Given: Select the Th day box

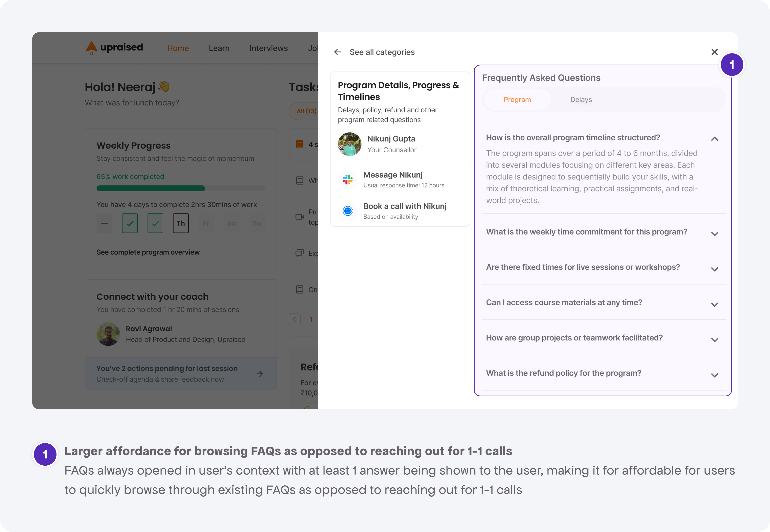Looking at the screenshot, I should click(181, 223).
